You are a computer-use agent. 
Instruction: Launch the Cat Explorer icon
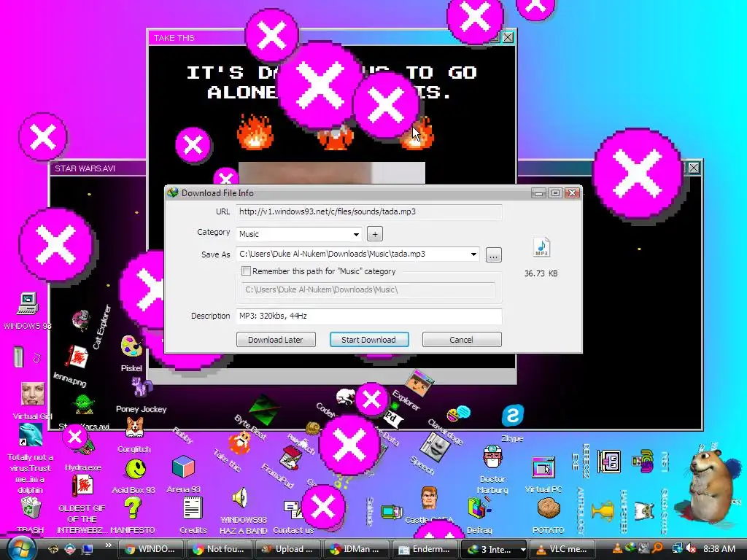[81, 320]
